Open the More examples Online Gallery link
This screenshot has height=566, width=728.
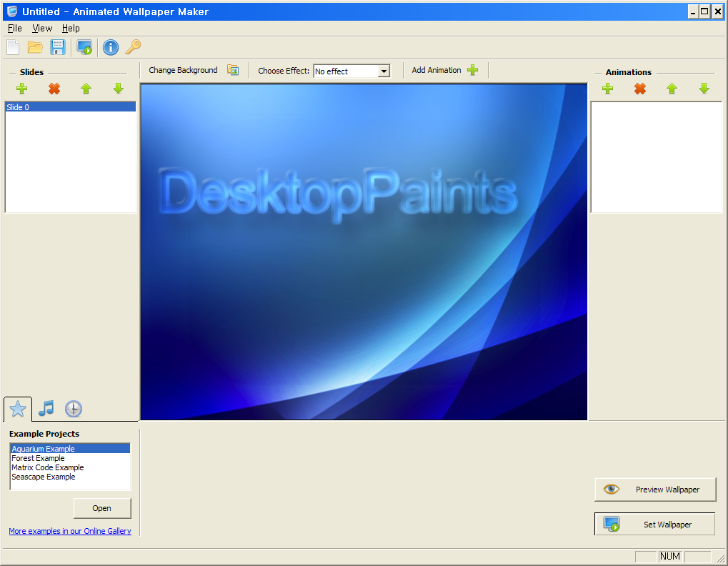click(x=70, y=531)
